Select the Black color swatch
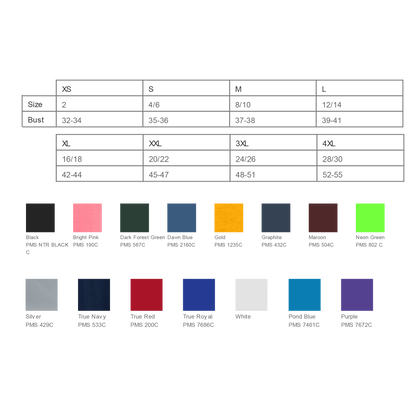The width and height of the screenshot is (416, 416). point(40,218)
